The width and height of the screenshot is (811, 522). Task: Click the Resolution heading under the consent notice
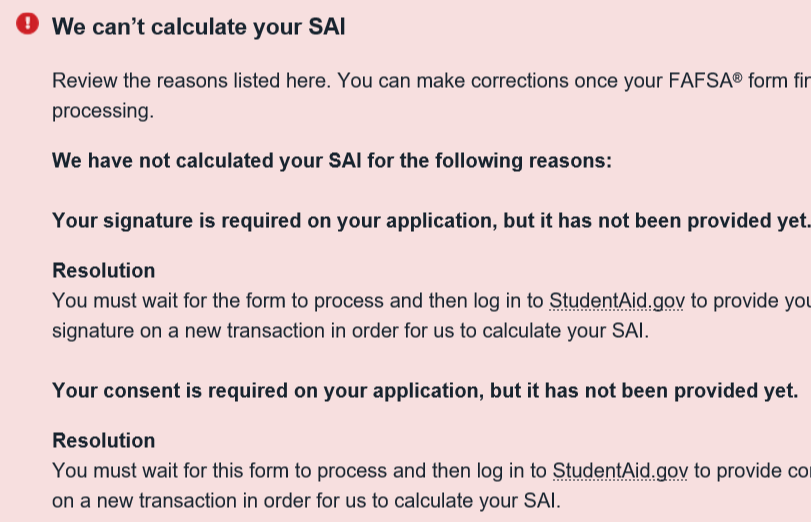pos(104,441)
